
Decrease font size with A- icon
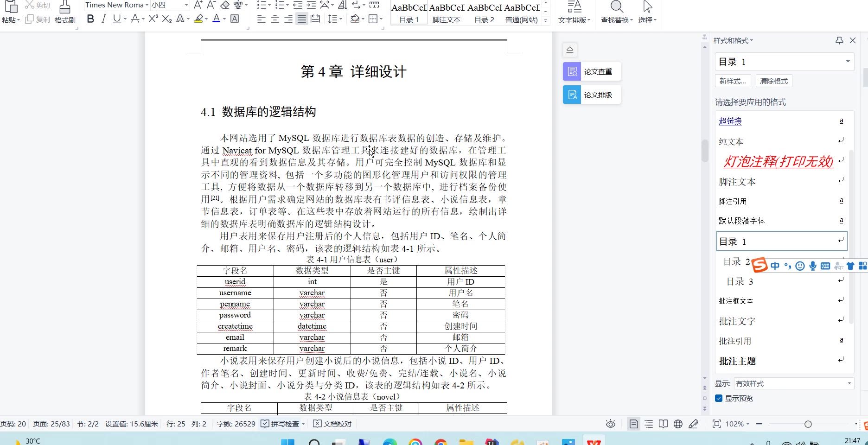click(x=211, y=5)
